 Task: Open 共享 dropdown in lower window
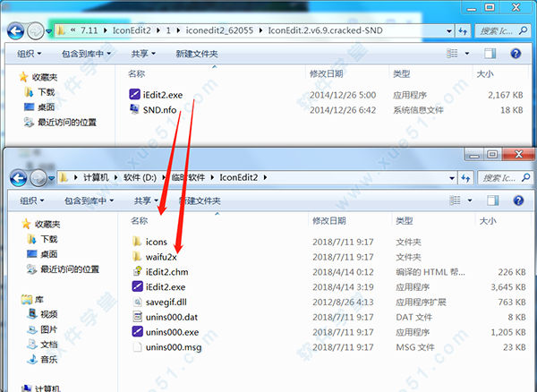146,200
